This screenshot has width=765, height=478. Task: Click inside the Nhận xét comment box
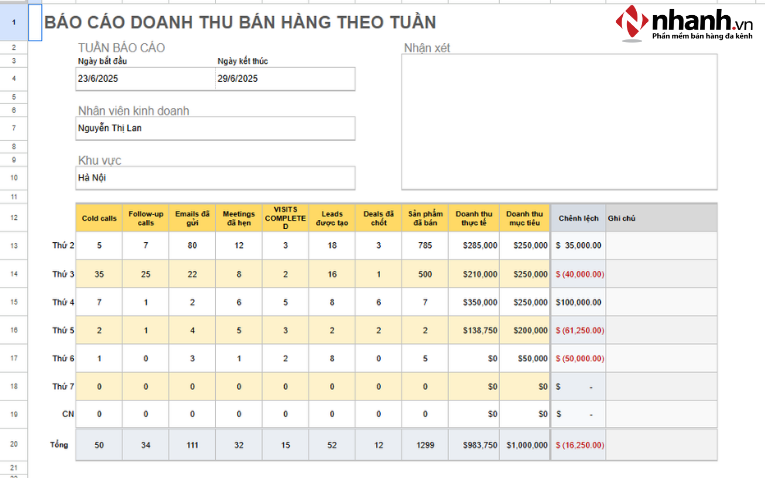559,122
